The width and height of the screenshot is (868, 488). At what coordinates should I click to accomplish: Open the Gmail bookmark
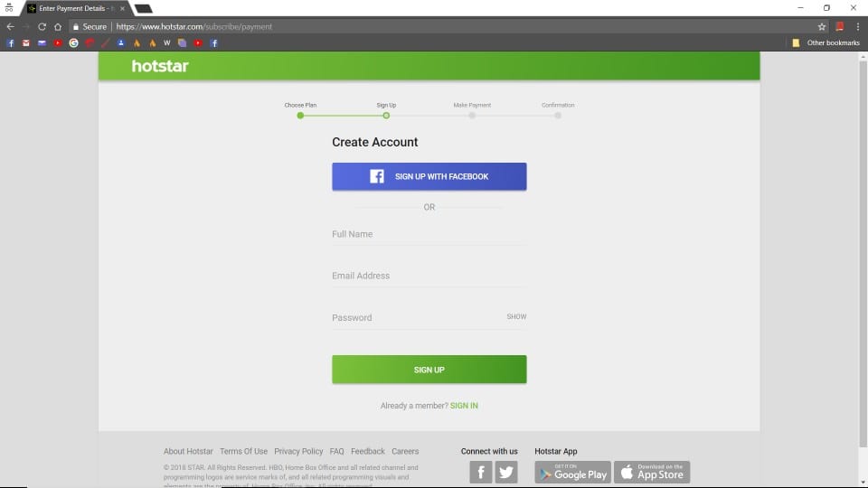pos(26,42)
